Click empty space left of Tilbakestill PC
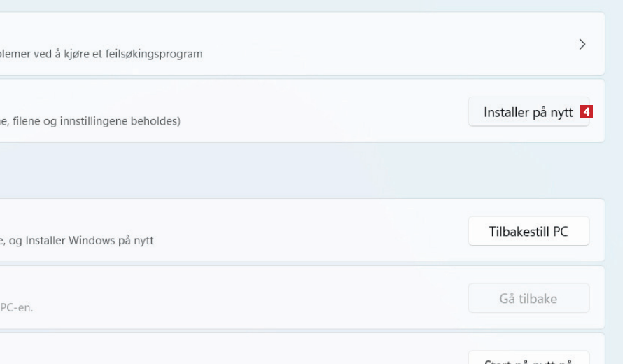 (350, 230)
